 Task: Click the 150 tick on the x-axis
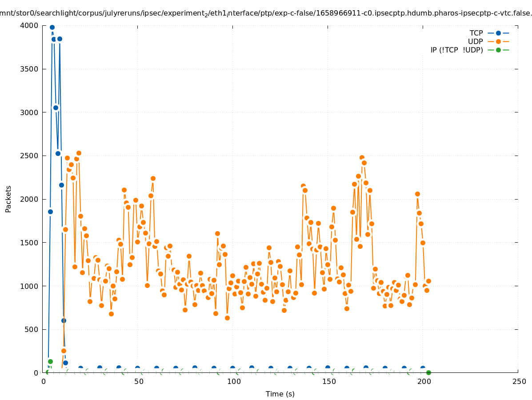point(328,382)
